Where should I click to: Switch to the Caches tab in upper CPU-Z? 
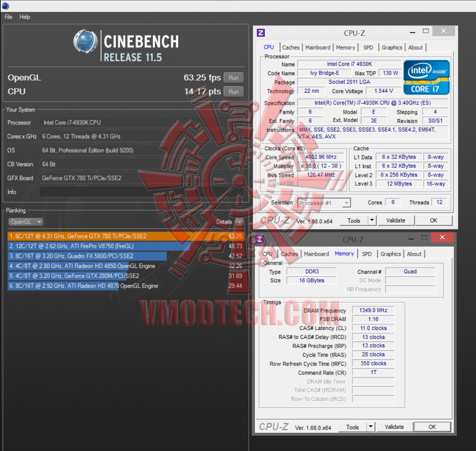point(291,47)
